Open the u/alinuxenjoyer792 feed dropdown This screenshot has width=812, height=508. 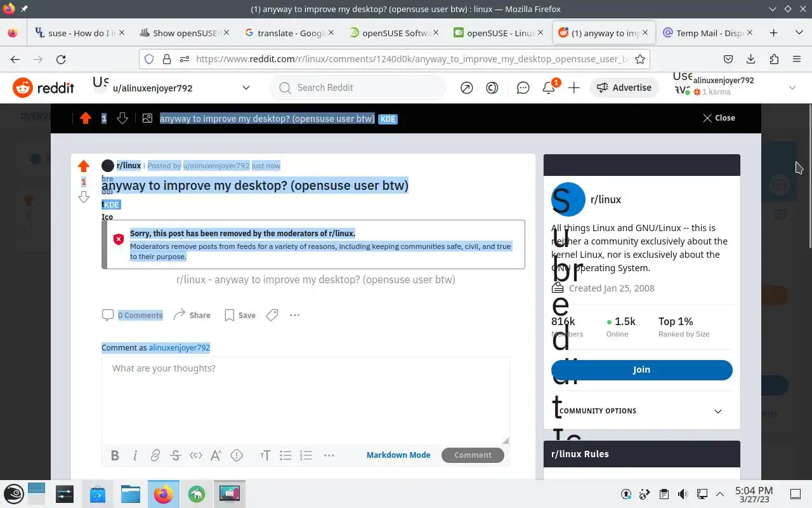(246, 88)
